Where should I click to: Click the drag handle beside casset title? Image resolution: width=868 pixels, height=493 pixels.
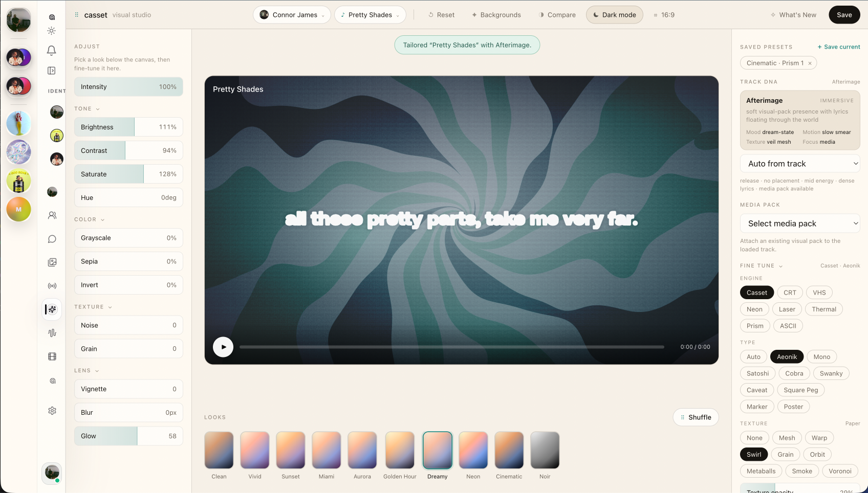coord(77,15)
